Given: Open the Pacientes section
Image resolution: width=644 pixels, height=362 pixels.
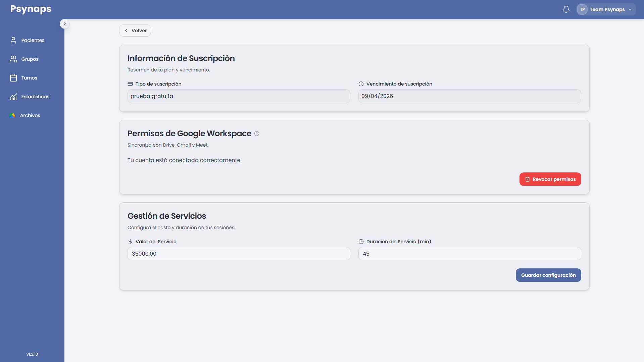Looking at the screenshot, I should (x=32, y=40).
